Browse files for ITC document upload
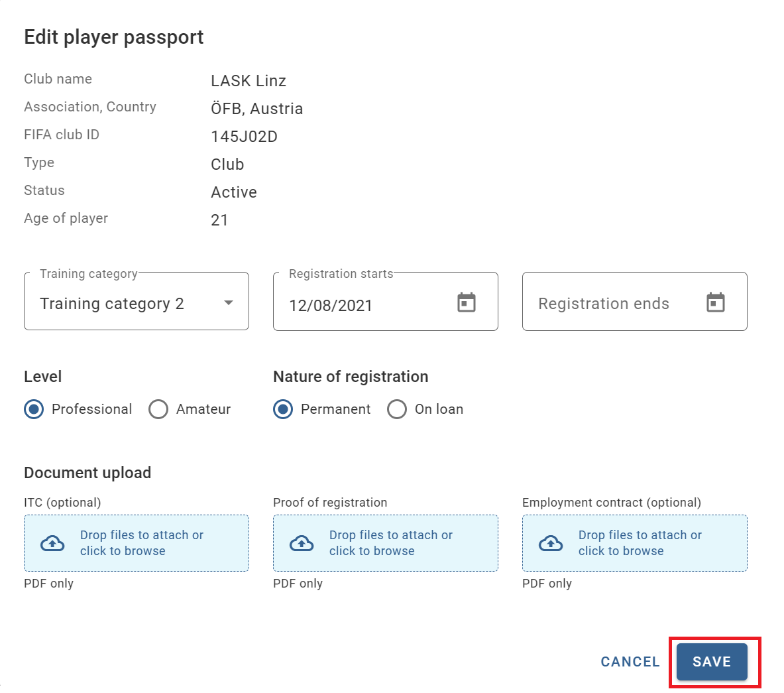The height and width of the screenshot is (693, 784). tap(137, 543)
